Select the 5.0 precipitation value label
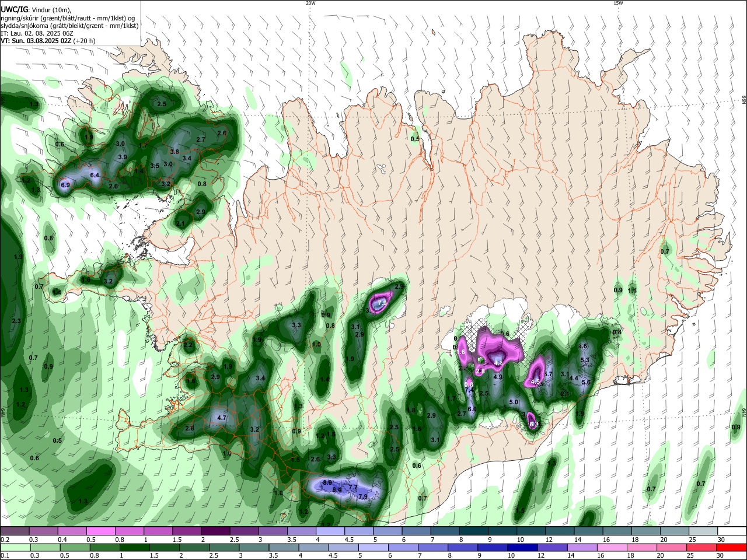This screenshot has width=747, height=560. click(514, 402)
